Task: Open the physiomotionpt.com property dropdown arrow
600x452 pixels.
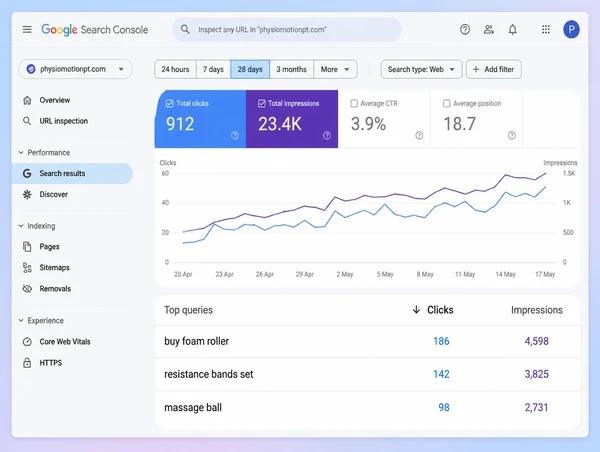Action: click(121, 69)
